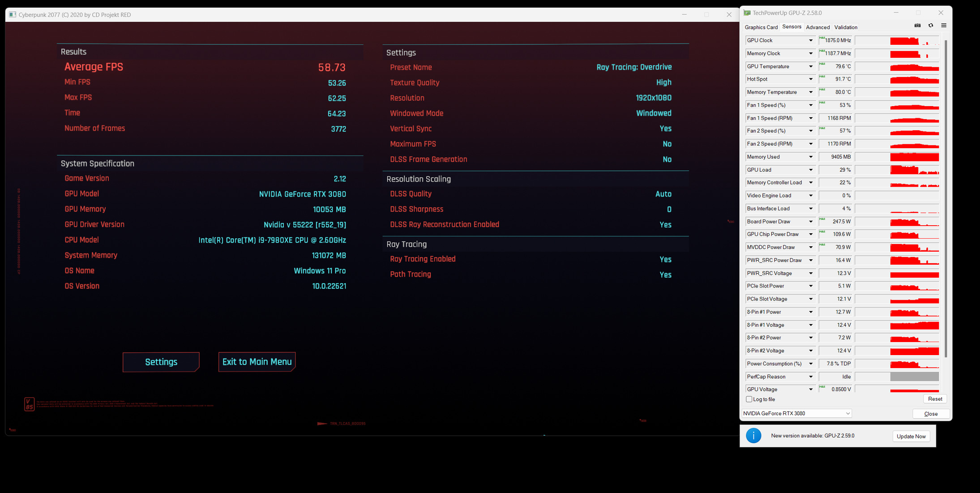
Task: Click the Average FPS value 58.73
Action: [x=332, y=68]
